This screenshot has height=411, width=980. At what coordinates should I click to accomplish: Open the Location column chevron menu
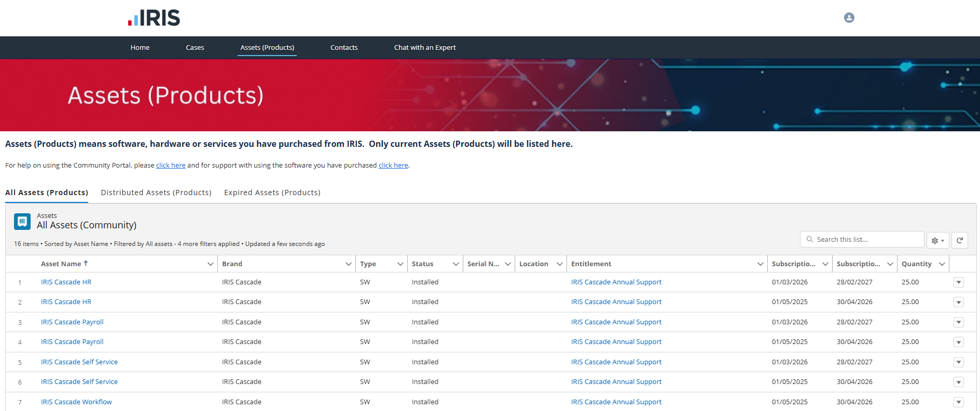coord(560,264)
